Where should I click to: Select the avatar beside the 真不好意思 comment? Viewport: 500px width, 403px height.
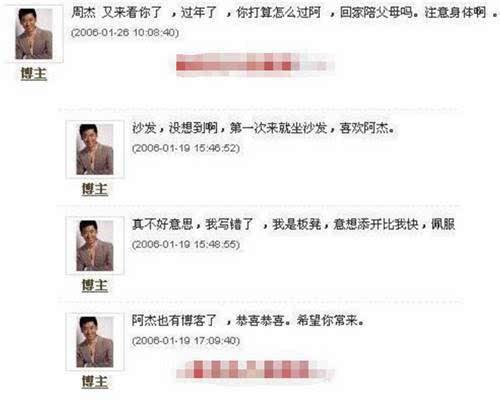tap(95, 246)
